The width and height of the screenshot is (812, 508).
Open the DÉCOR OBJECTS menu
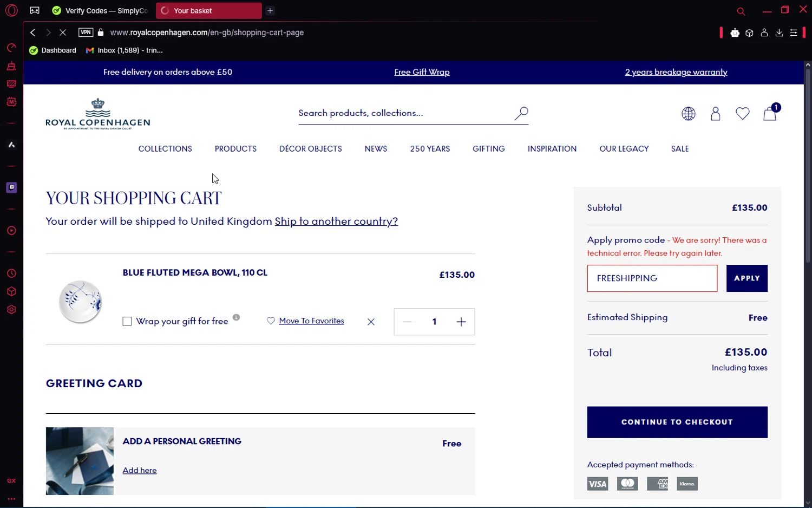point(311,149)
